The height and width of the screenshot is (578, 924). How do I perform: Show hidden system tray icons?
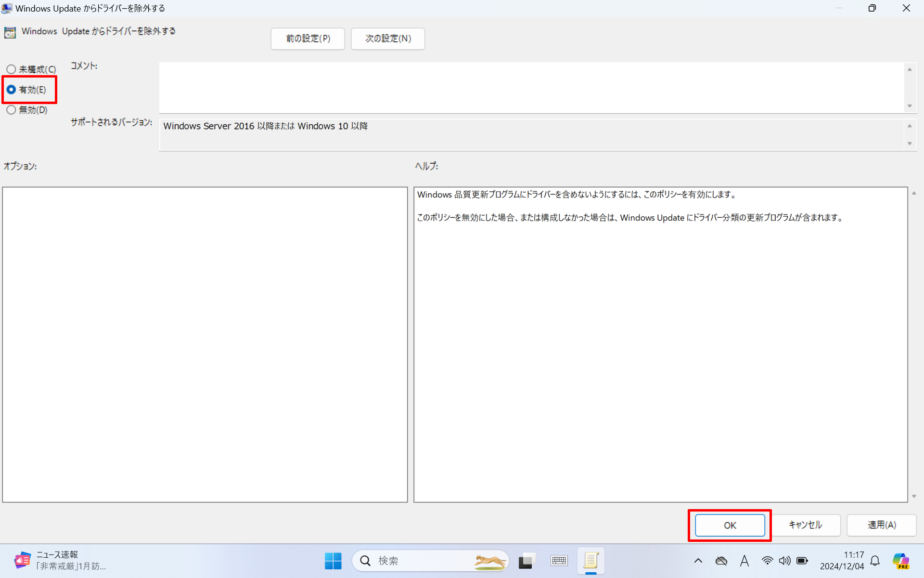pyautogui.click(x=698, y=561)
